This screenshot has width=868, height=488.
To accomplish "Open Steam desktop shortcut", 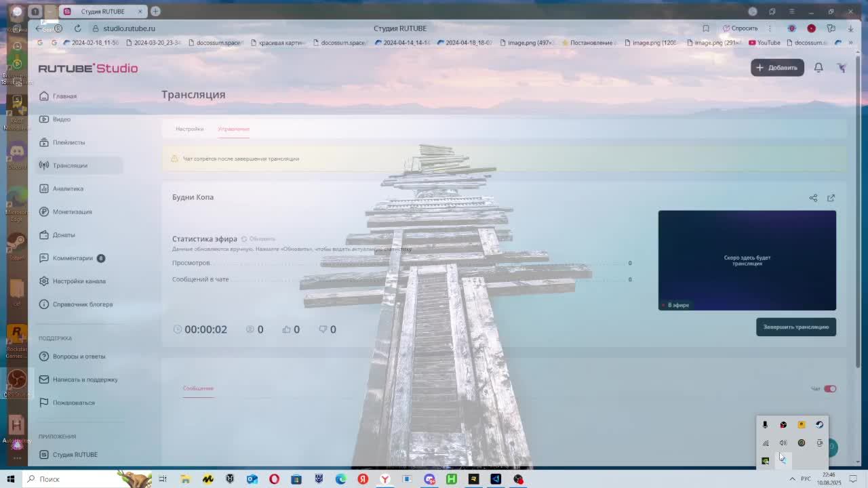I will tap(16, 245).
